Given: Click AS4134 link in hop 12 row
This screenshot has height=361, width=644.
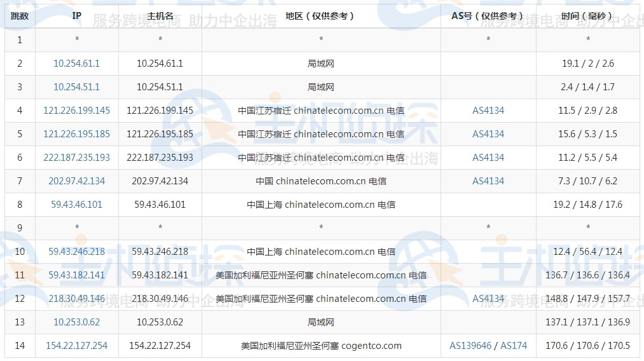Looking at the screenshot, I should click(x=488, y=299).
